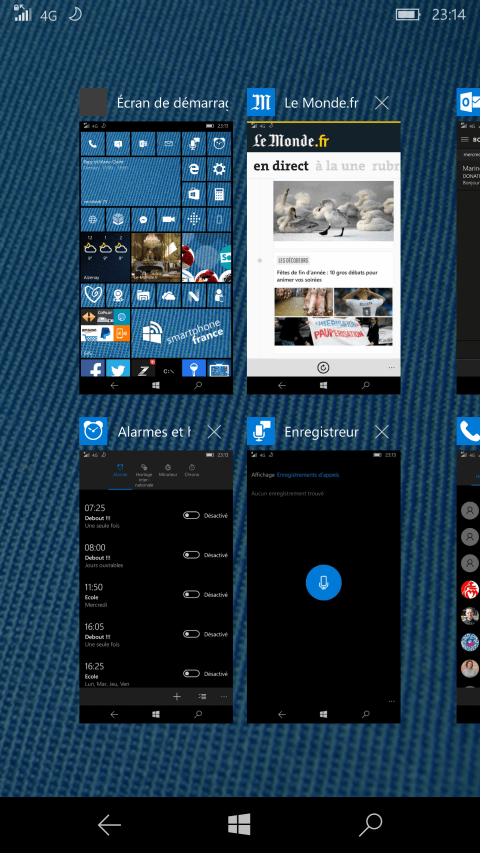Toggle the 08:00 Debout alarm switch
The image size is (480, 853).
point(192,555)
